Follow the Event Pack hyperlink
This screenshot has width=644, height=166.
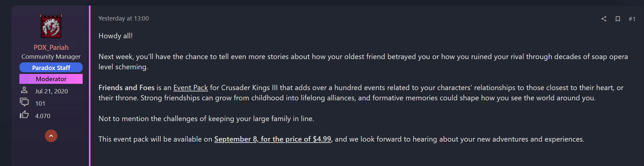click(x=190, y=87)
